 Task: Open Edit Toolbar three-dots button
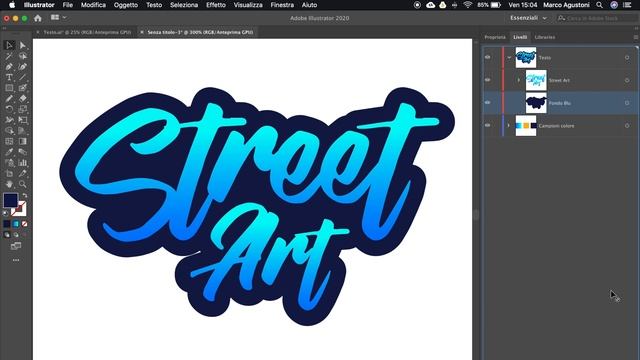click(x=16, y=260)
